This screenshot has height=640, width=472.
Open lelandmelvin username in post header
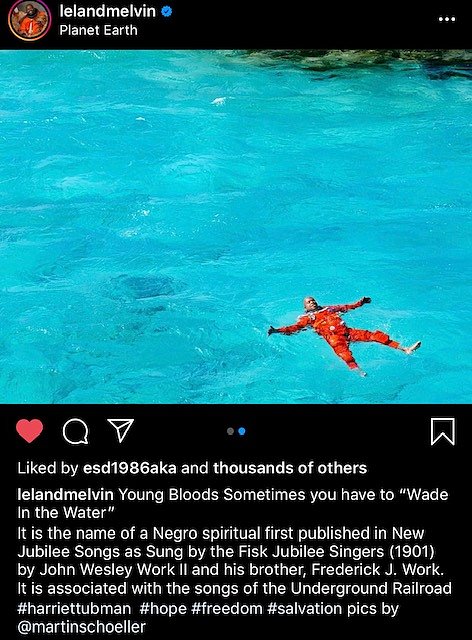(107, 11)
